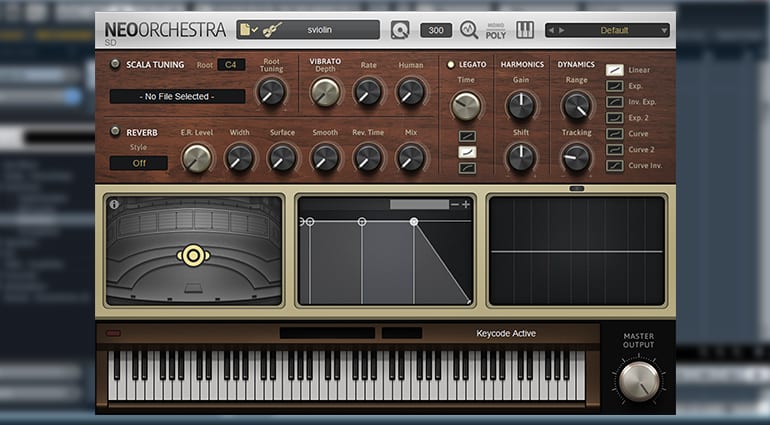Screen dimensions: 770x425
Task: Click the instrument position marker on stage
Action: click(x=193, y=255)
